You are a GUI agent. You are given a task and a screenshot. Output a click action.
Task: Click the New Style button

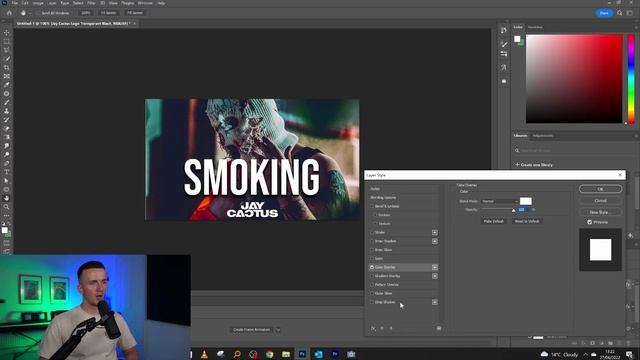point(600,212)
